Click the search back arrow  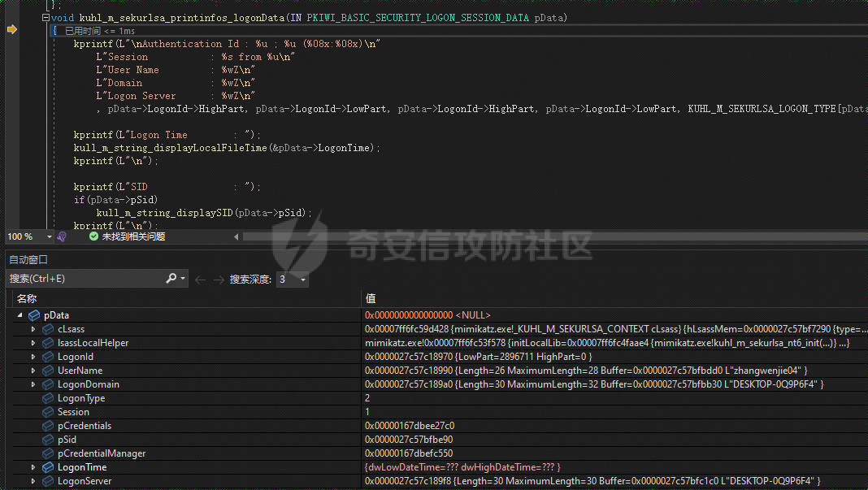click(201, 280)
